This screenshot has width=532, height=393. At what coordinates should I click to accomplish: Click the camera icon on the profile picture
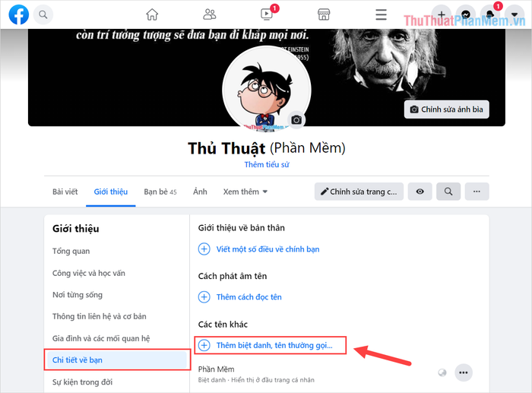296,120
